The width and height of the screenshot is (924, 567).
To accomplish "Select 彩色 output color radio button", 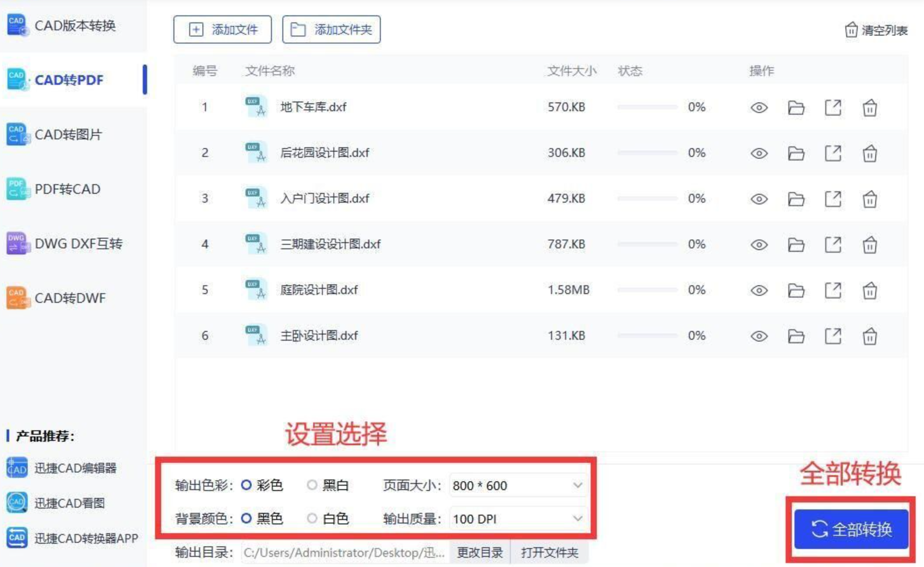I will [246, 485].
